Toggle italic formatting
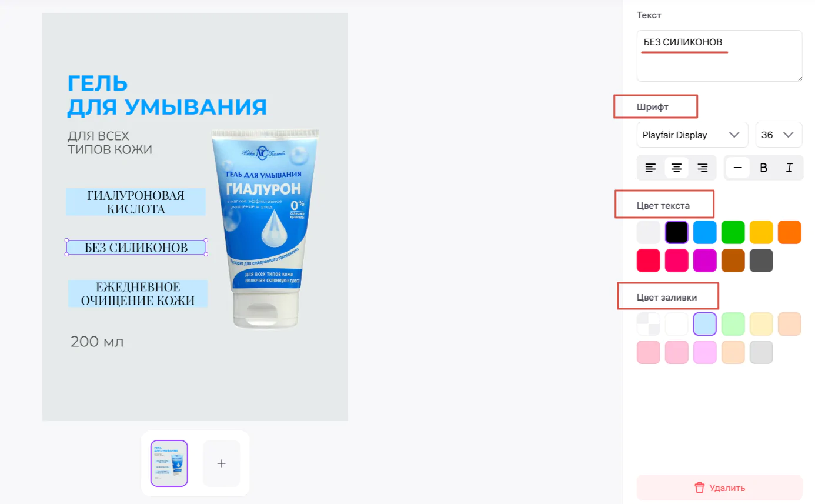Viewport: 815px width, 504px height. [790, 168]
